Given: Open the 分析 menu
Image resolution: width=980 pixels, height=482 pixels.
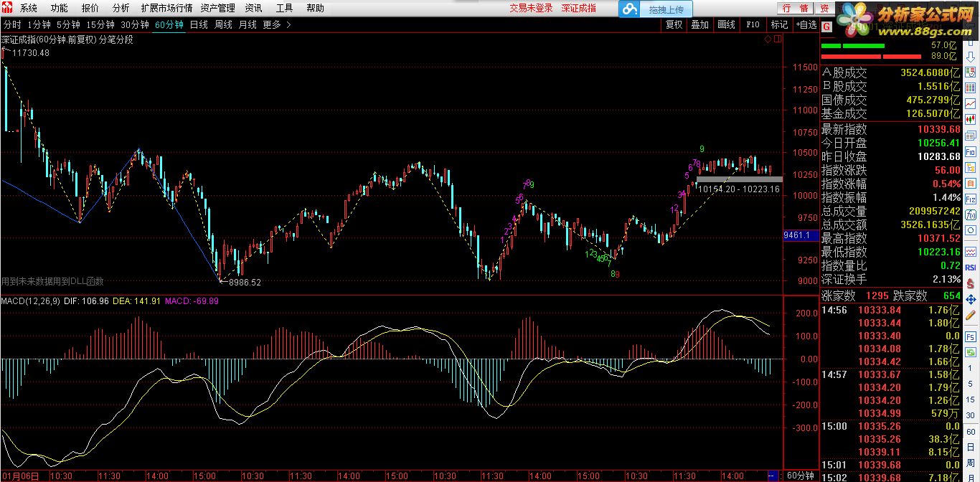Looking at the screenshot, I should click(121, 9).
